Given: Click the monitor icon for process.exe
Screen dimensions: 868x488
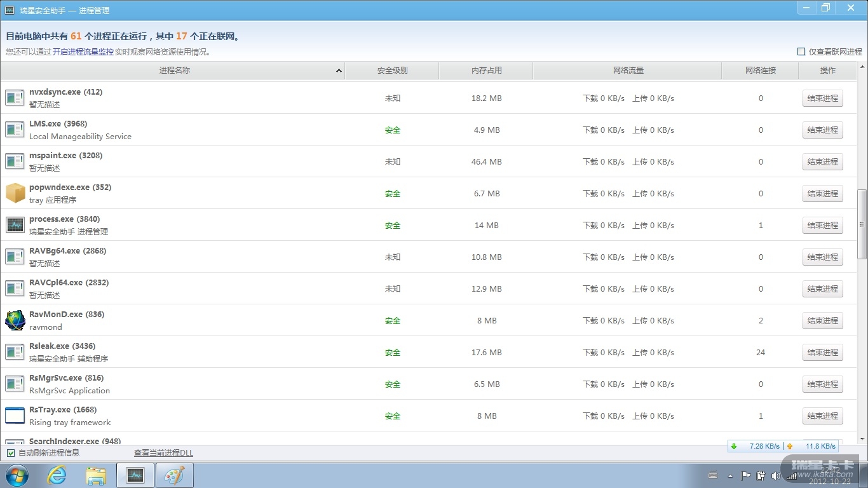Looking at the screenshot, I should (15, 225).
